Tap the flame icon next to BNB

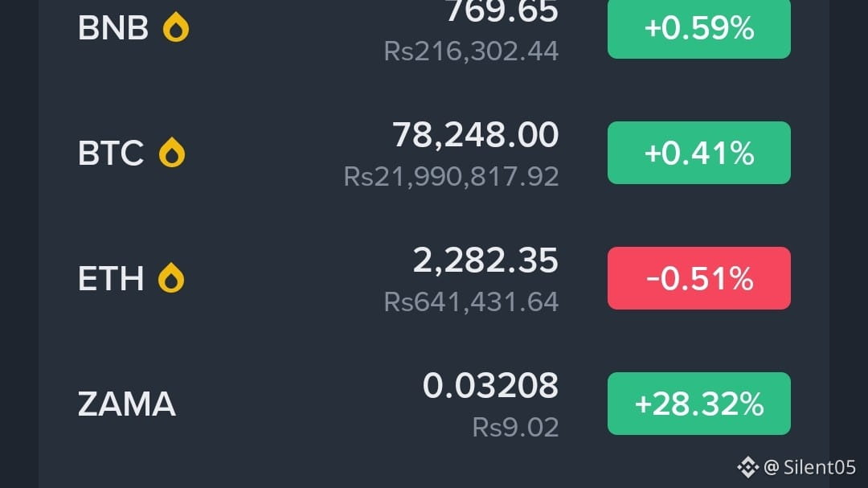coord(176,27)
